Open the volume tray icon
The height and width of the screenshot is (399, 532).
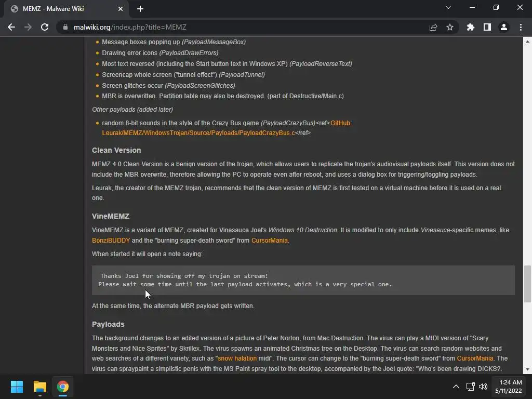[483, 387]
